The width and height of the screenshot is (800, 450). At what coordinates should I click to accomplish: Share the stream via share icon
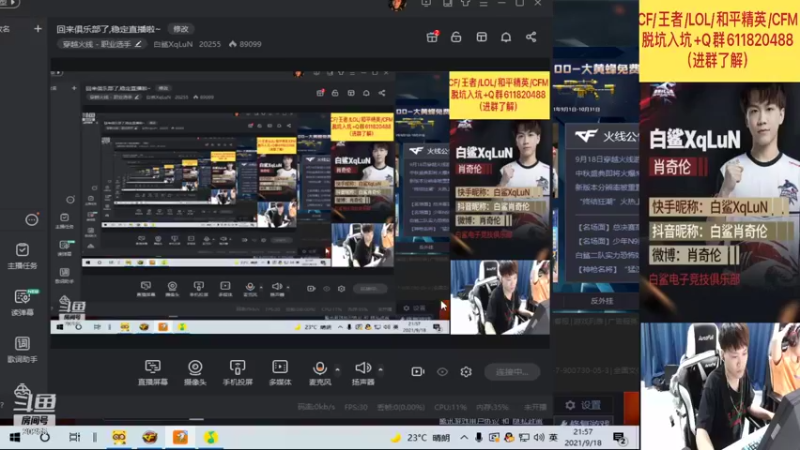[x=531, y=37]
